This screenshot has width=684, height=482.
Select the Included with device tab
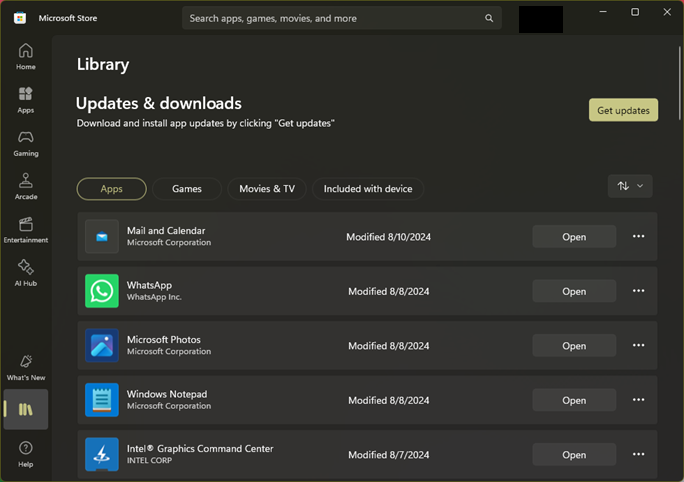coord(368,189)
